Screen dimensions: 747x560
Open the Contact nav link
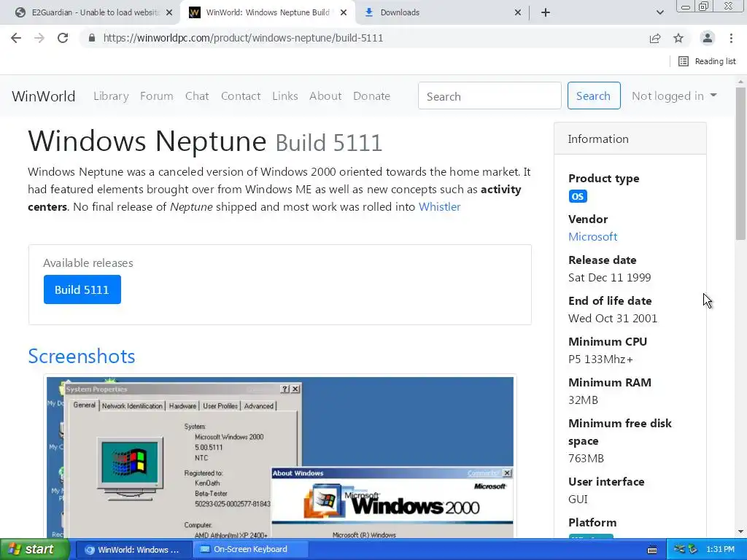[x=241, y=96]
